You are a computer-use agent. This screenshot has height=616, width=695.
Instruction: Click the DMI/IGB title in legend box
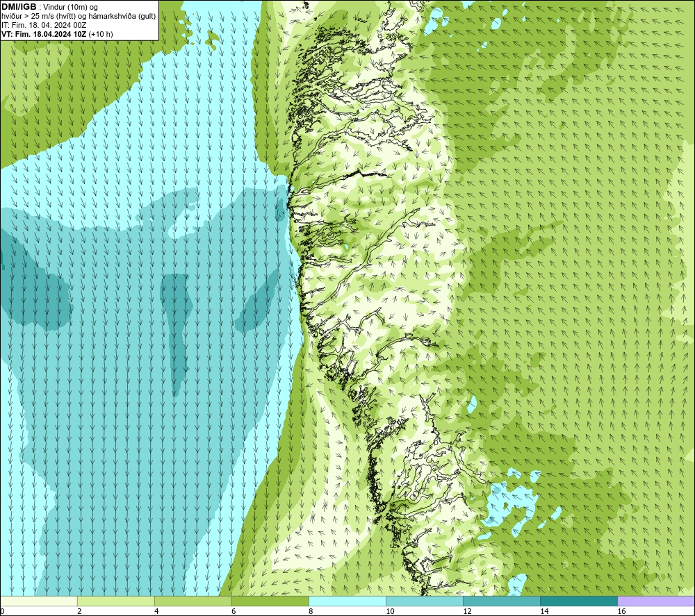19,7
